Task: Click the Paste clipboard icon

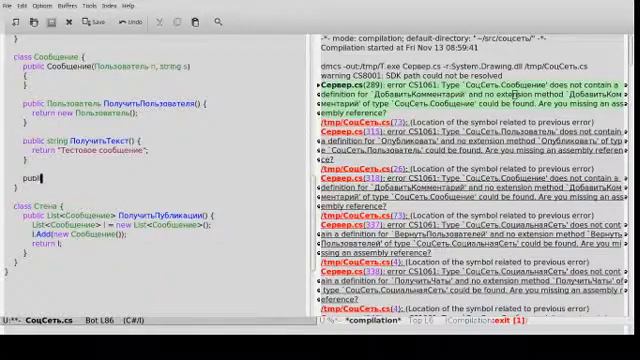Action: coord(195,22)
